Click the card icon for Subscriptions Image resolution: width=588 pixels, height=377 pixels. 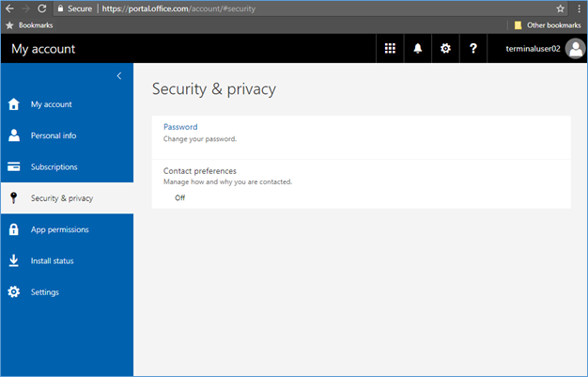[14, 166]
